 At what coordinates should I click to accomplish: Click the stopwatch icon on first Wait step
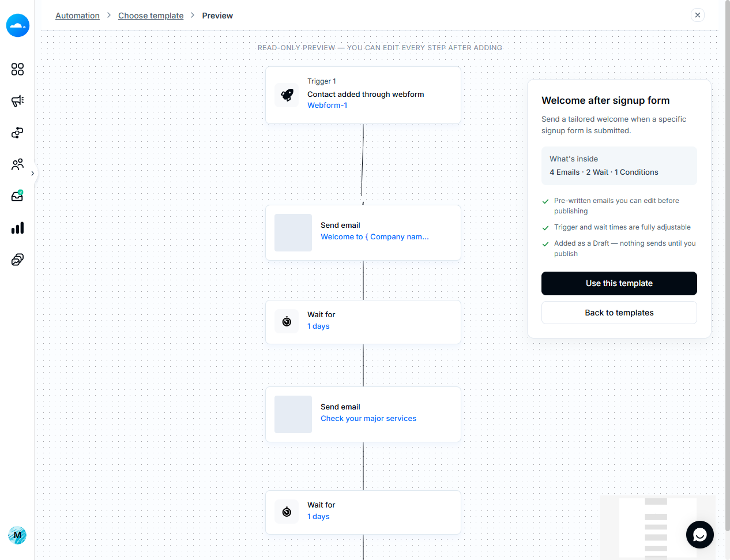[287, 321]
